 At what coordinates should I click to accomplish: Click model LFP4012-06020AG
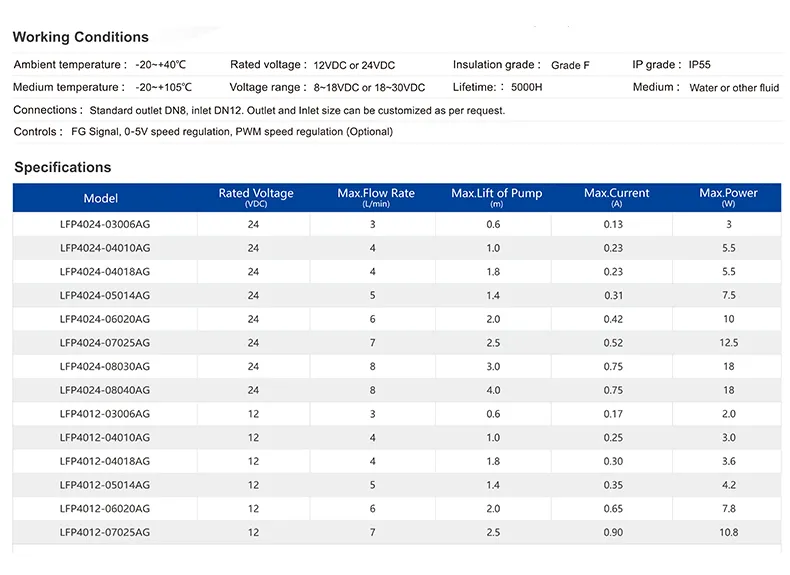pos(105,508)
